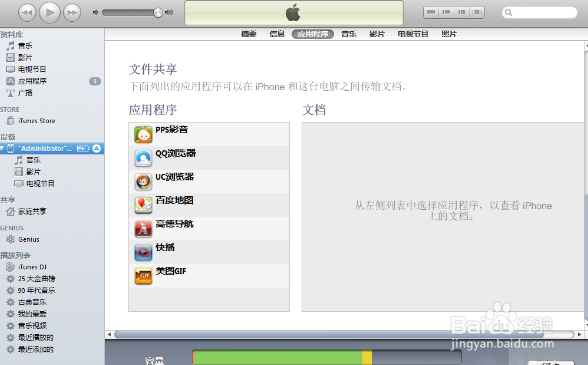Click the Play button
This screenshot has height=365, width=588.
pyautogui.click(x=50, y=12)
